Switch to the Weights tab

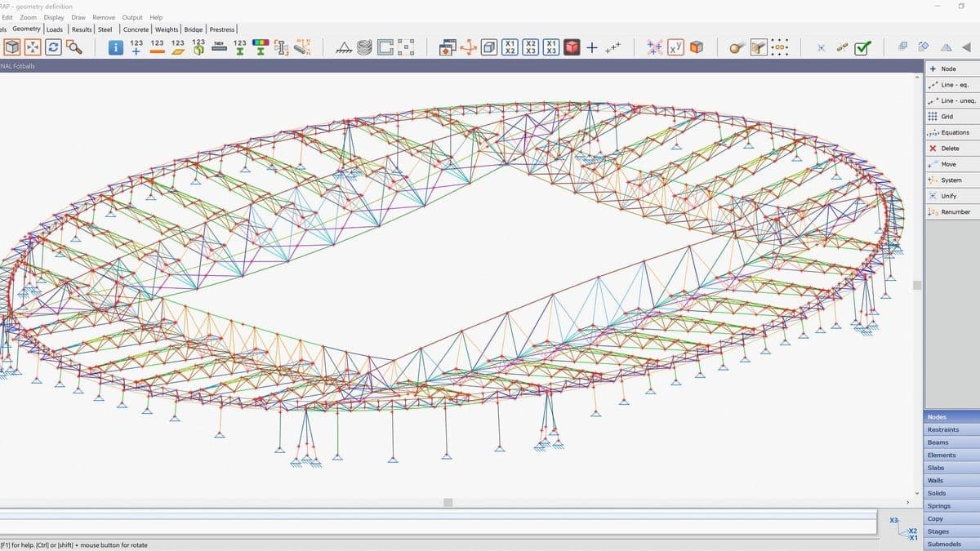point(167,29)
